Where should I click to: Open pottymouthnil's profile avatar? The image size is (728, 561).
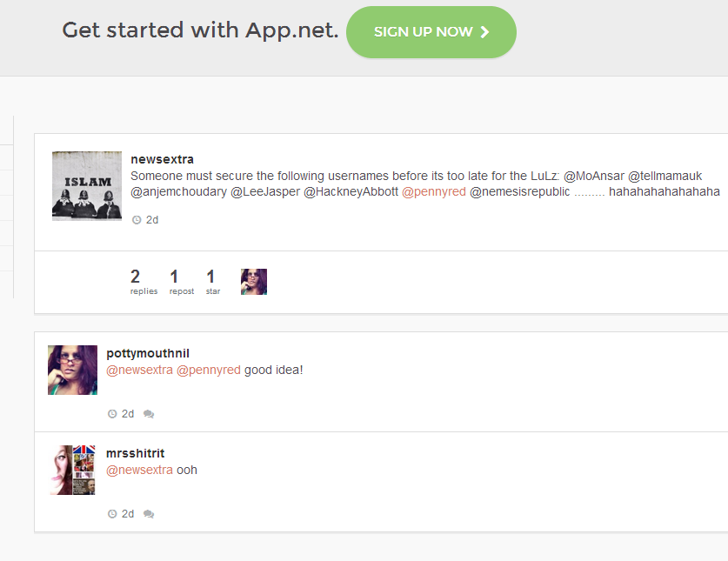[72, 370]
